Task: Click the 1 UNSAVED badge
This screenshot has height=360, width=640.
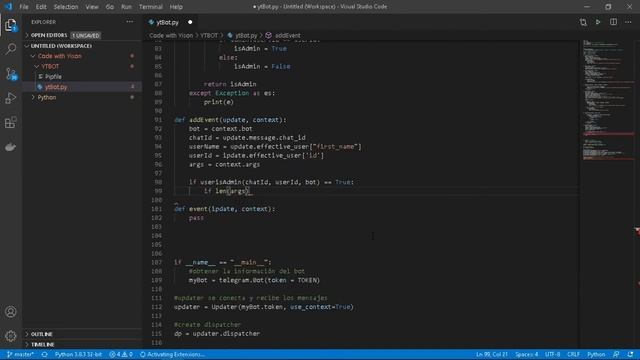Action: (x=86, y=36)
